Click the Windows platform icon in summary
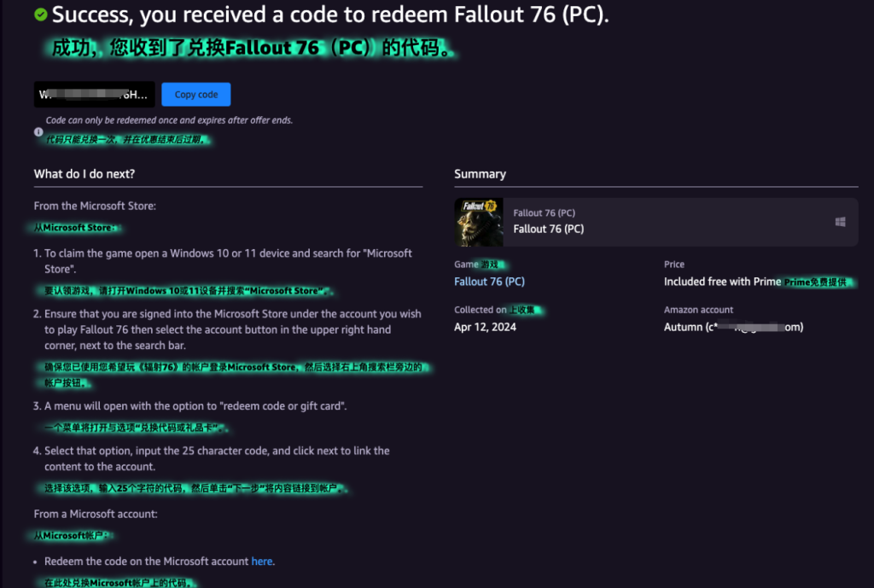Image resolution: width=874 pixels, height=588 pixels. [840, 222]
